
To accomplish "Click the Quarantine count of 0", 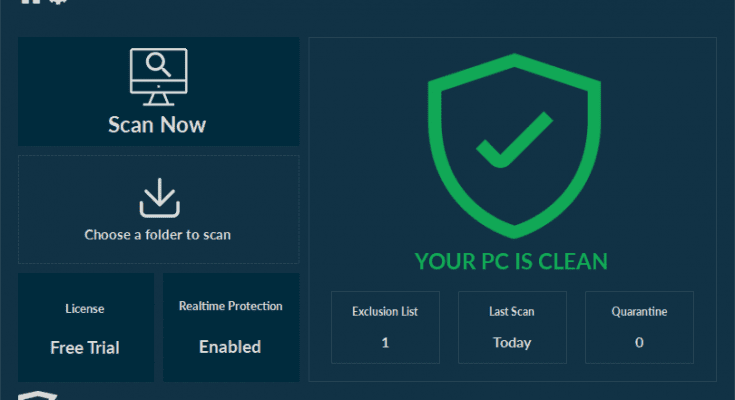I will tap(639, 342).
